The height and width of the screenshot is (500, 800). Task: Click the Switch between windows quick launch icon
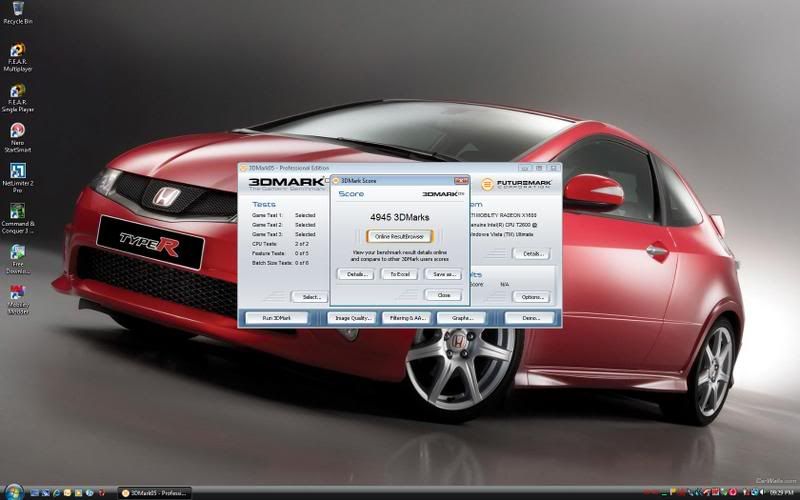45,493
